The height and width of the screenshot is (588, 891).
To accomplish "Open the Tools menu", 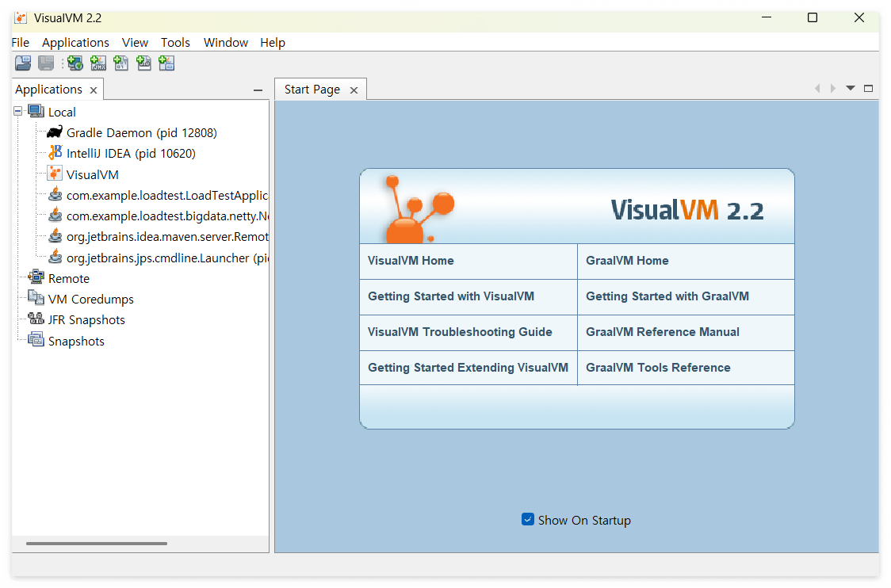I will (x=175, y=43).
